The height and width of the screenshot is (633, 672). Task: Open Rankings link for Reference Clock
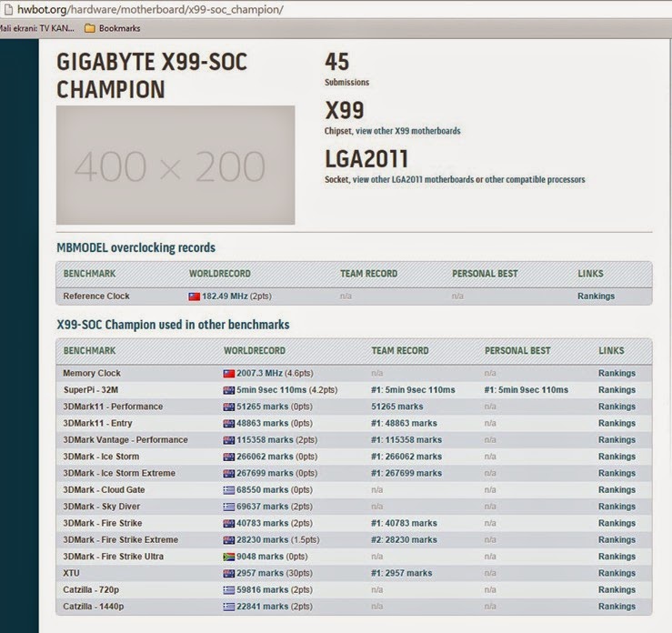click(596, 296)
